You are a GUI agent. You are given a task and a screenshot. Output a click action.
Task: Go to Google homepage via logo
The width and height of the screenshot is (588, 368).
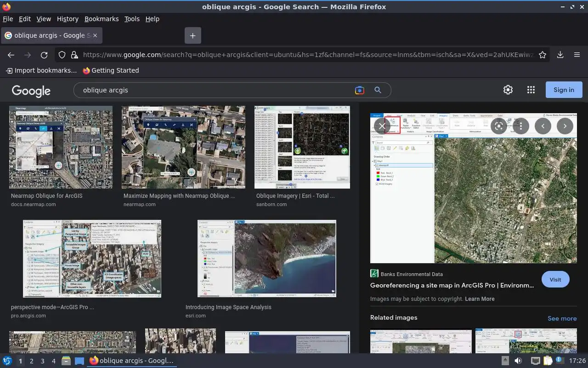[x=31, y=91]
